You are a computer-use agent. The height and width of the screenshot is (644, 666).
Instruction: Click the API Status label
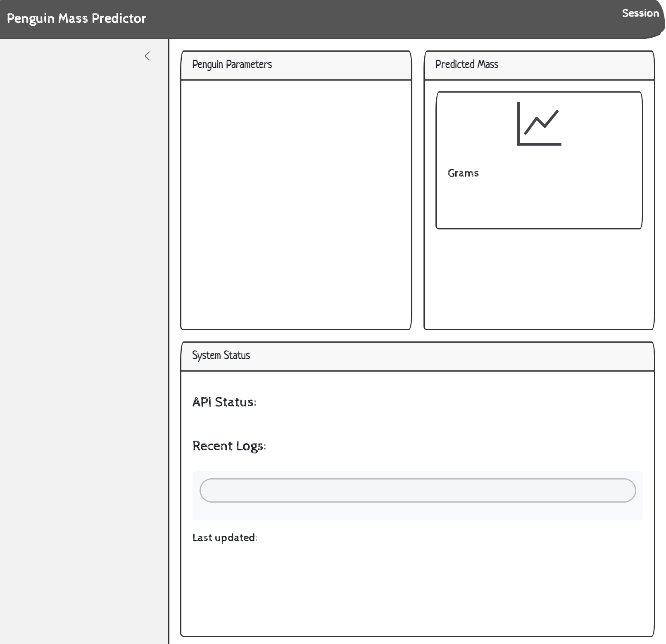224,402
